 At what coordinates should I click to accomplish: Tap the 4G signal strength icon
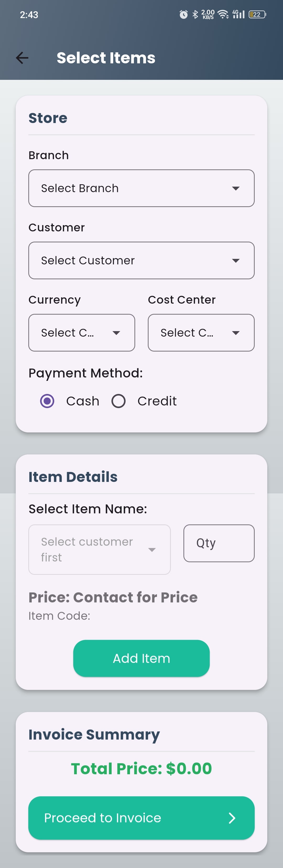(238, 14)
